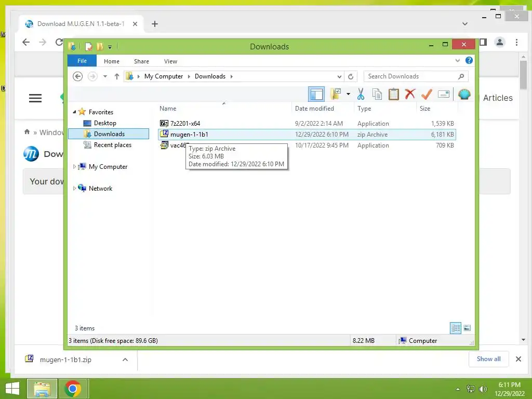Click the New Folder icon in Quick Access toolbar
The image size is (532, 399).
point(100,46)
